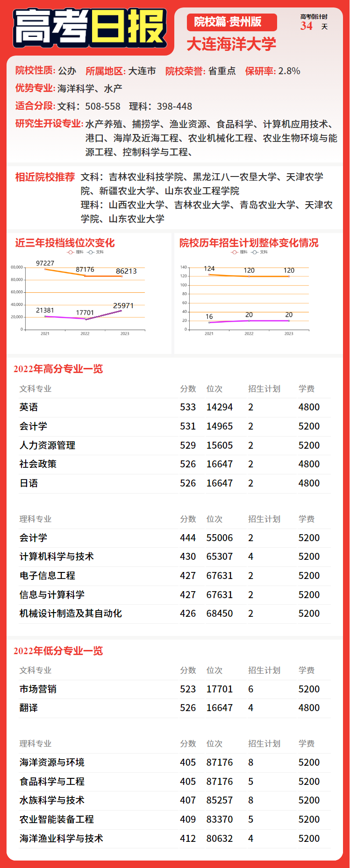Select the 信息与计算科学 major

52,595
